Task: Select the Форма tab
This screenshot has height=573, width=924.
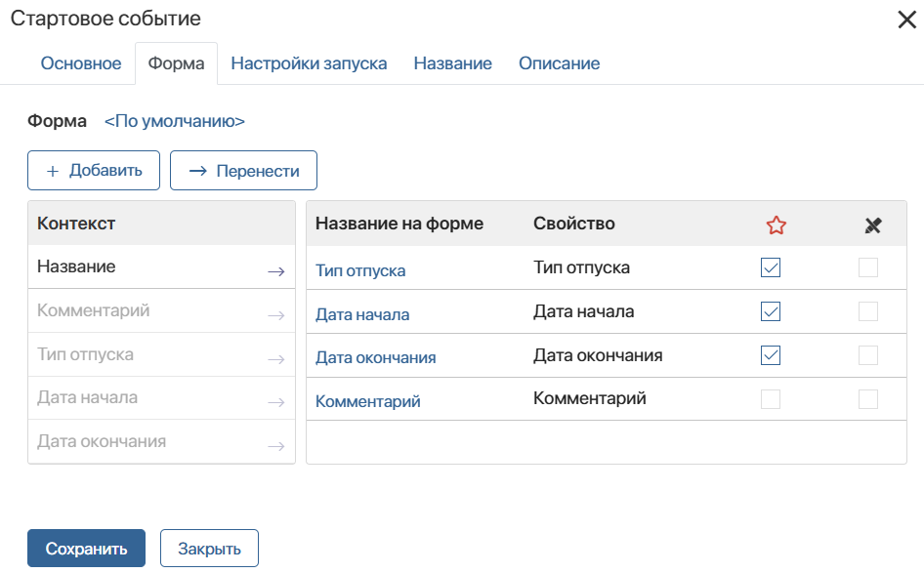Action: click(x=176, y=63)
